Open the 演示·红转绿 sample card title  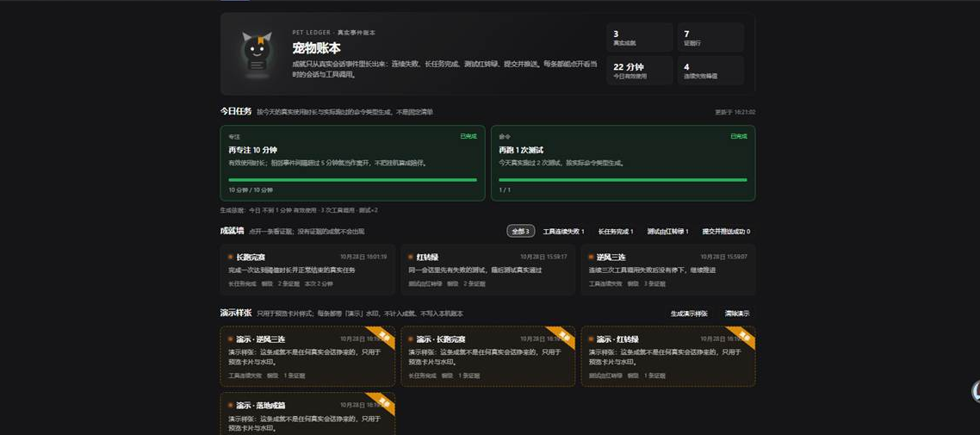(617, 339)
